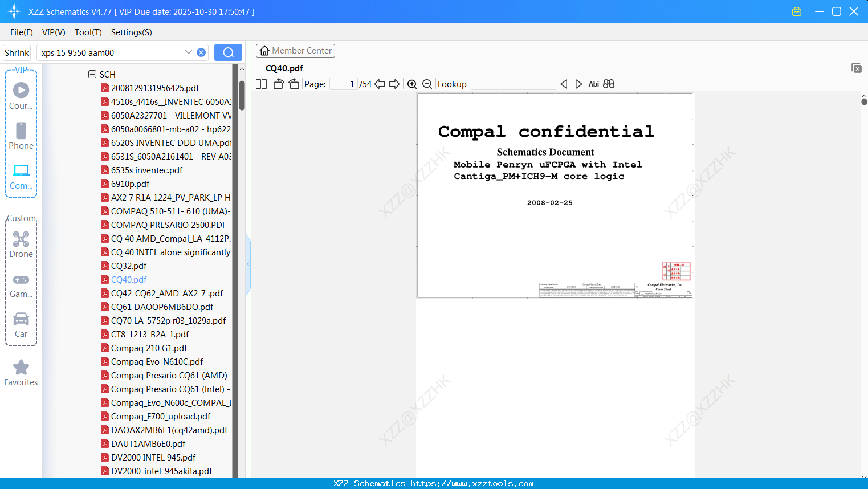Viewport: 868px width, 489px height.
Task: Zoom in on the PDF
Action: click(x=412, y=84)
